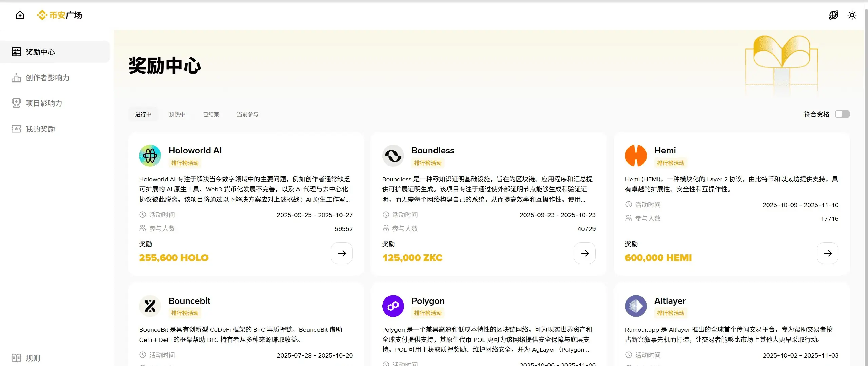This screenshot has height=366, width=868.
Task: Click the clock icon in the Boundless card
Action: [386, 215]
